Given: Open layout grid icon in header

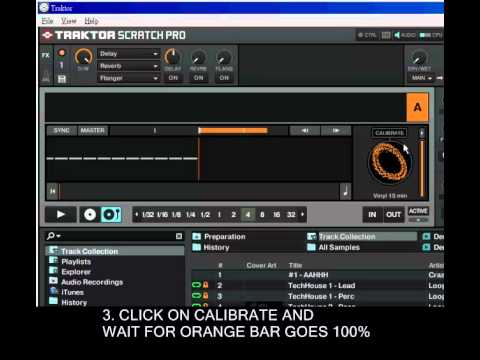Looking at the screenshot, I should pyautogui.click(x=386, y=35).
